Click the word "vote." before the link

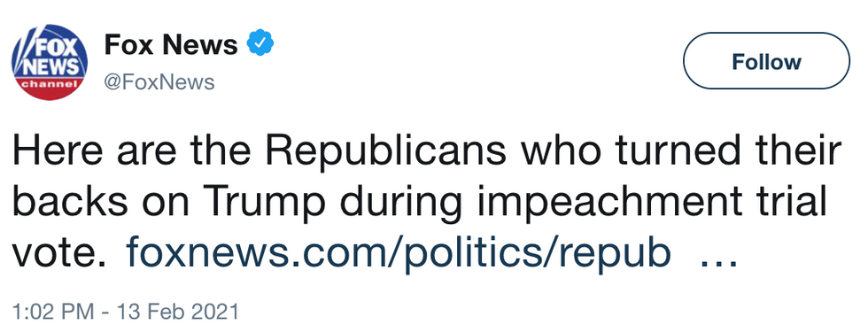pos(59,253)
